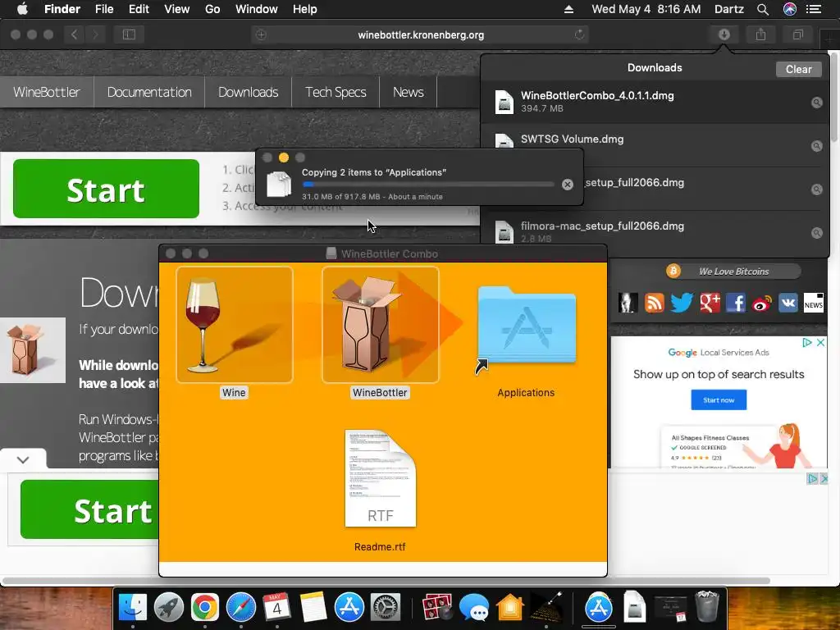The image size is (840, 630).
Task: Click the top green Start button
Action: [x=106, y=189]
